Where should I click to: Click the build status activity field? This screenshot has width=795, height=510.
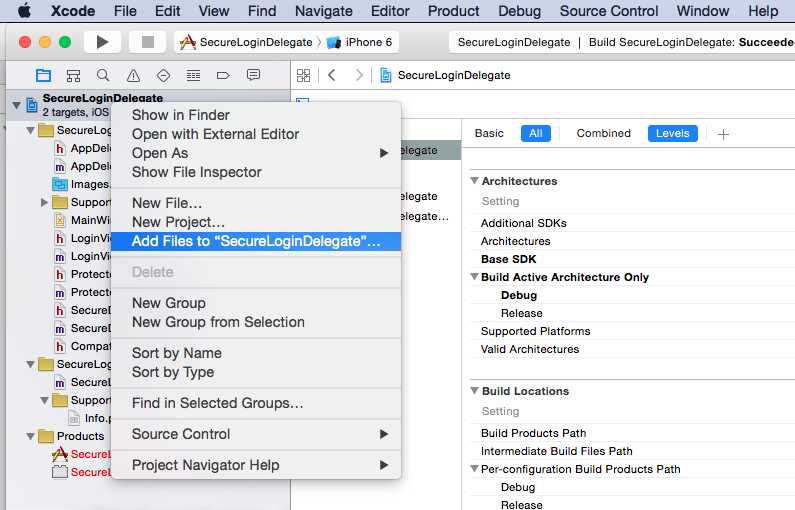[622, 42]
